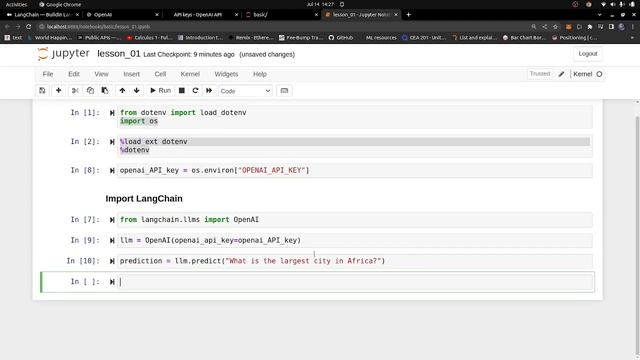Run cell In [2] via its run icon
Screen dimensions: 640x360
point(112,142)
